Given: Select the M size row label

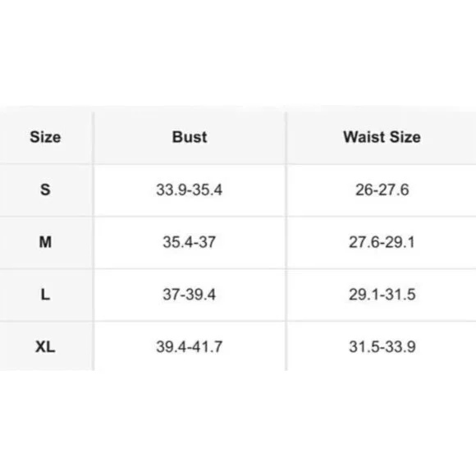Looking at the screenshot, I should [45, 242].
